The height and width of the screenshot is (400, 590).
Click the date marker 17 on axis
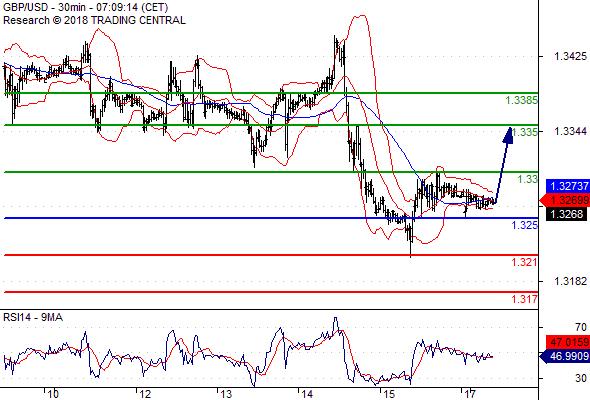coord(469,394)
